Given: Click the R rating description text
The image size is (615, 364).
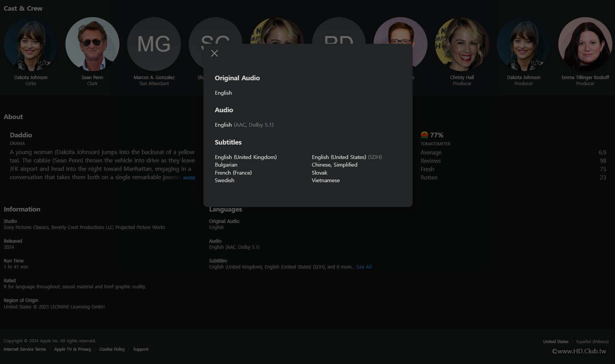Looking at the screenshot, I should (75, 287).
